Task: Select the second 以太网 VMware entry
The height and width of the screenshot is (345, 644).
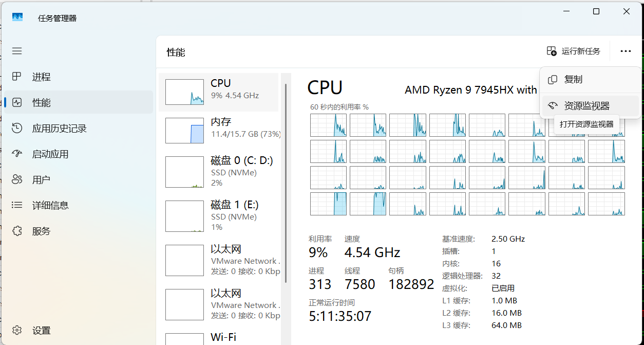Action: 219,304
